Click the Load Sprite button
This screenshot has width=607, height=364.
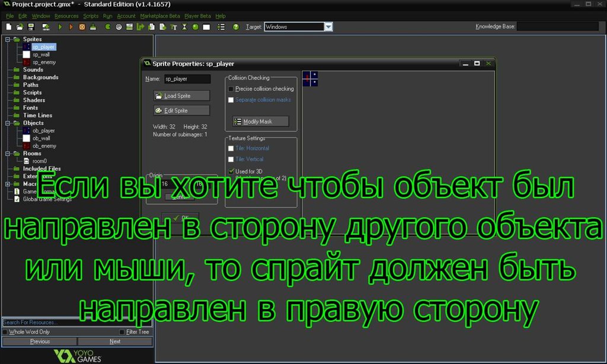click(x=181, y=95)
